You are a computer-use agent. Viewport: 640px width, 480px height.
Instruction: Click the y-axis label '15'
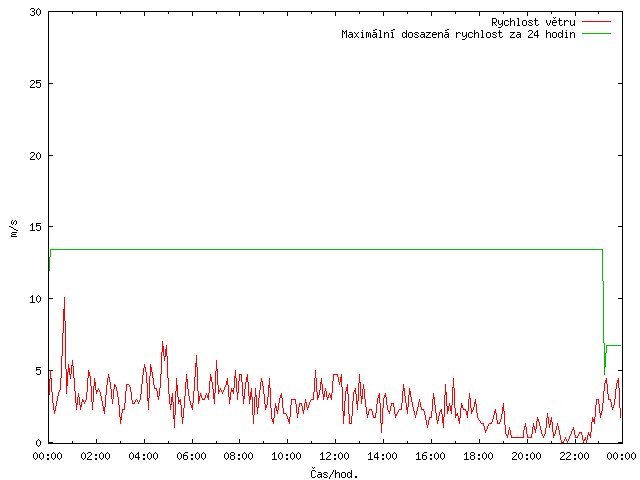(36, 227)
